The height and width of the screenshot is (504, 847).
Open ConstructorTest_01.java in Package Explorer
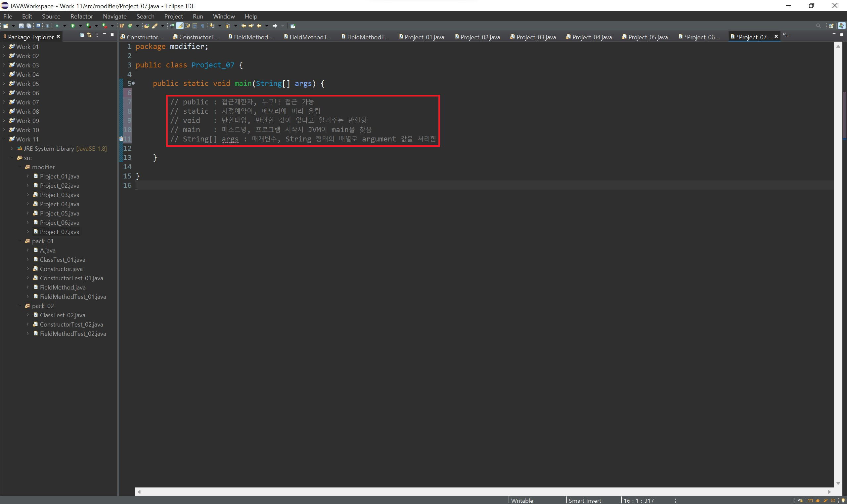(71, 278)
